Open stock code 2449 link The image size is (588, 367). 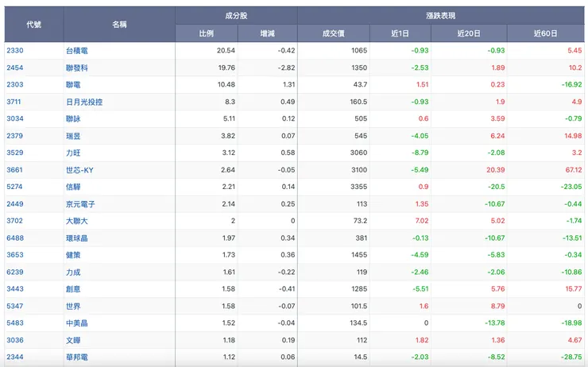(15, 204)
